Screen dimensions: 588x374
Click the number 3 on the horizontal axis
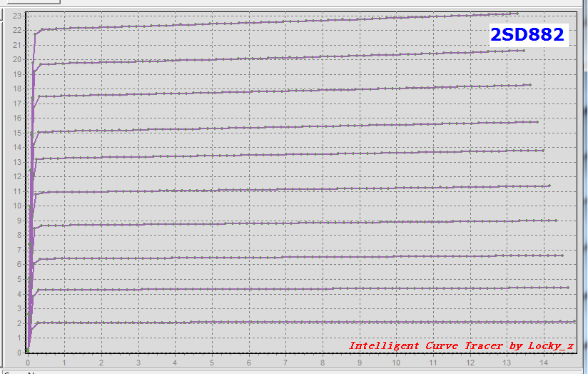pyautogui.click(x=138, y=363)
